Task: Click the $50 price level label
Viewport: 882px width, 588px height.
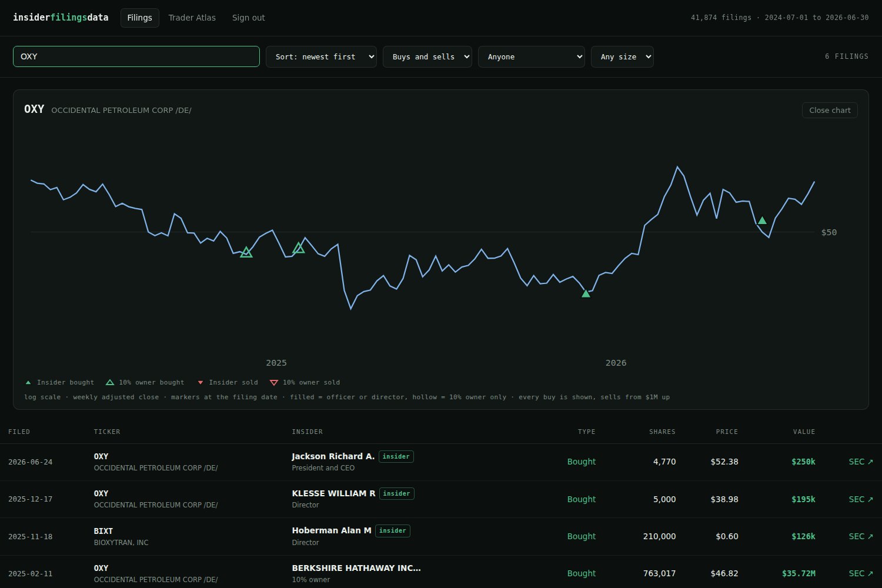Action: (829, 232)
